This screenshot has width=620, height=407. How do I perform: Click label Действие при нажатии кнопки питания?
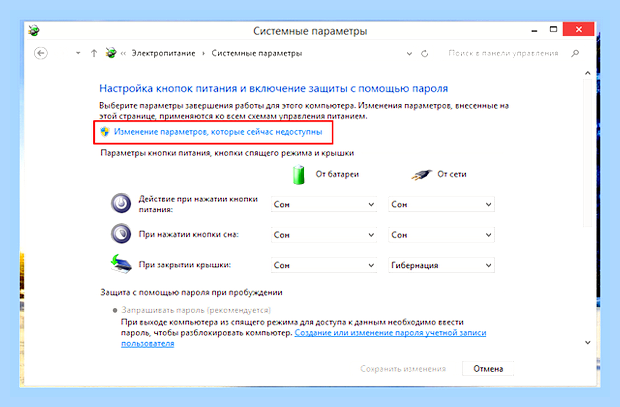pyautogui.click(x=198, y=204)
